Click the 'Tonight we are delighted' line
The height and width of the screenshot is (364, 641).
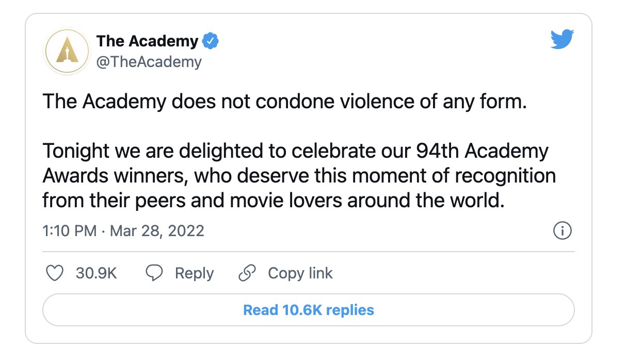(x=295, y=152)
